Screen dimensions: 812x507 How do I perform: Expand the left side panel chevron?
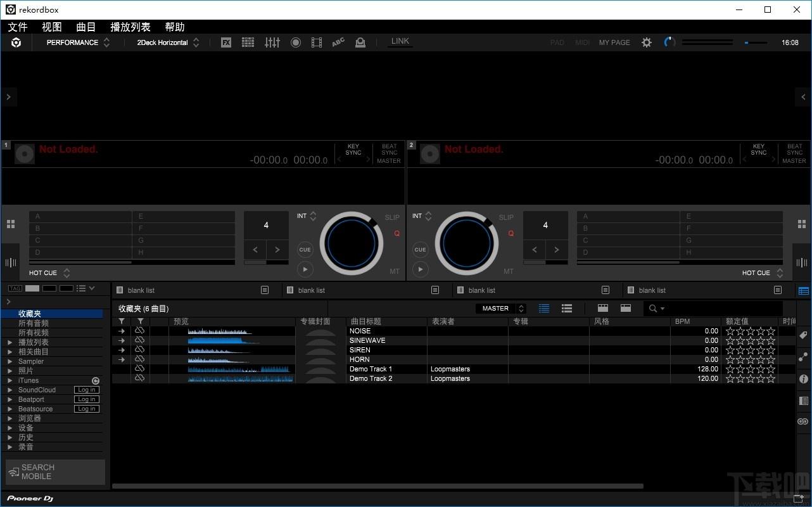pyautogui.click(x=8, y=97)
